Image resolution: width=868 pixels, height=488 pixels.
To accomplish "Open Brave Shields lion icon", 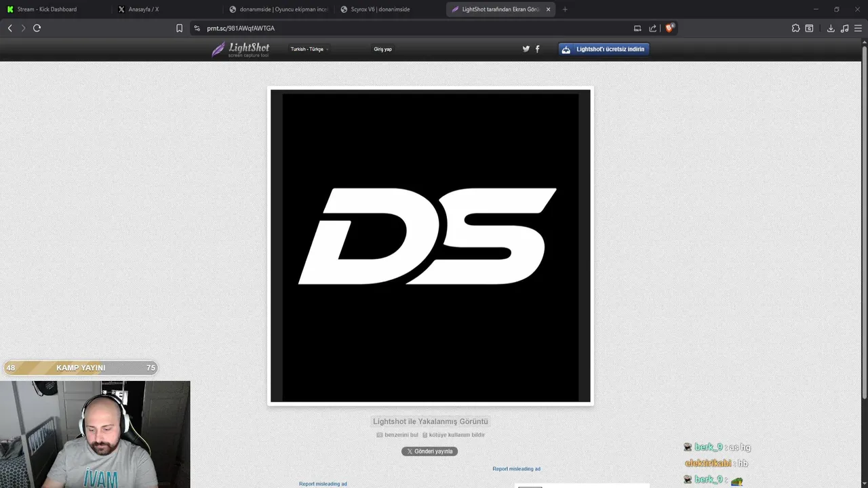I will pos(669,28).
